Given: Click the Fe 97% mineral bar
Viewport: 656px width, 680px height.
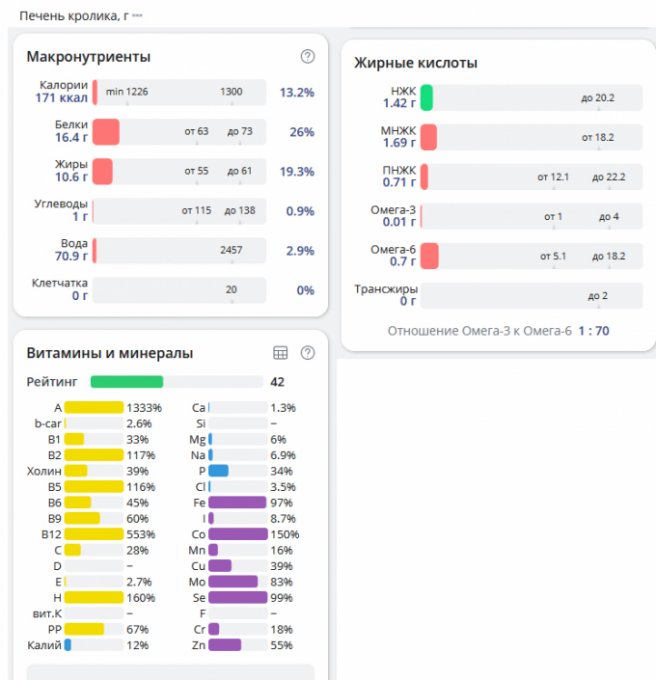Looking at the screenshot, I should pos(237,502).
